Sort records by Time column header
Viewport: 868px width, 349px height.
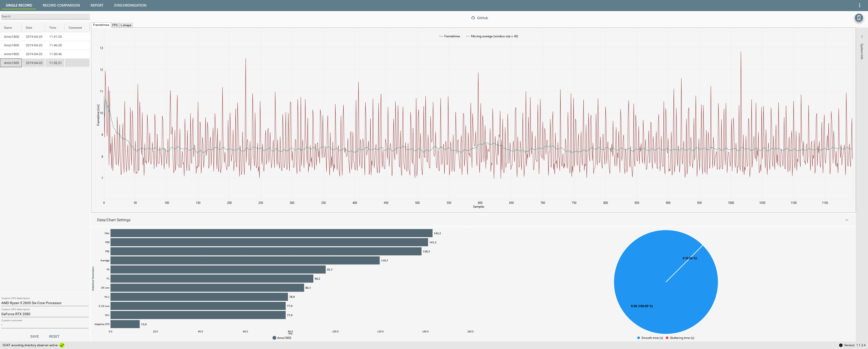point(52,28)
